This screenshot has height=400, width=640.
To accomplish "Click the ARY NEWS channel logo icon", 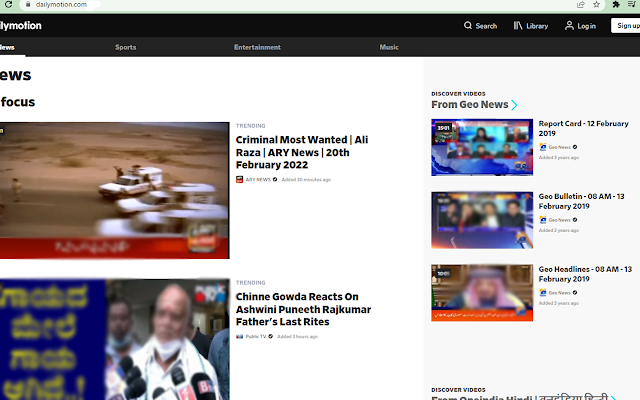I will pyautogui.click(x=240, y=180).
